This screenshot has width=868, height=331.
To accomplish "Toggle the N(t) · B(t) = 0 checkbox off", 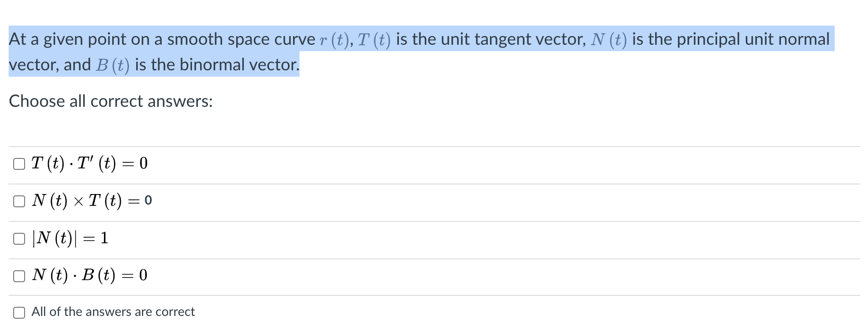I will 19,275.
